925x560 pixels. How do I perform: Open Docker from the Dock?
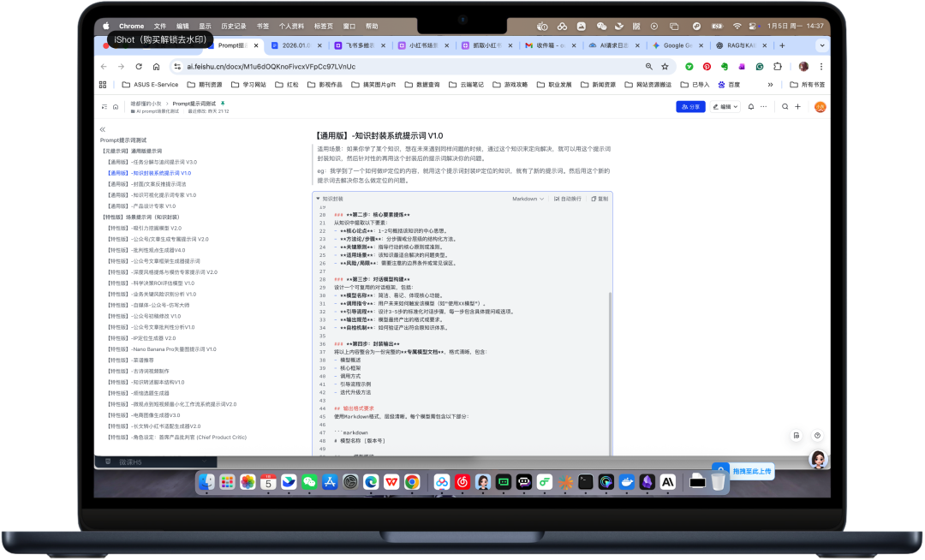pos(626,482)
